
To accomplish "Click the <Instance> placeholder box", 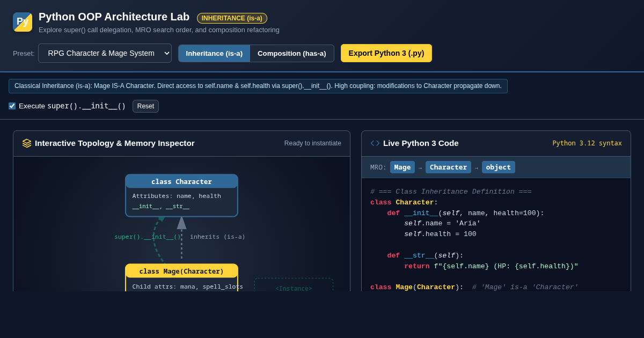I will click(x=294, y=285).
